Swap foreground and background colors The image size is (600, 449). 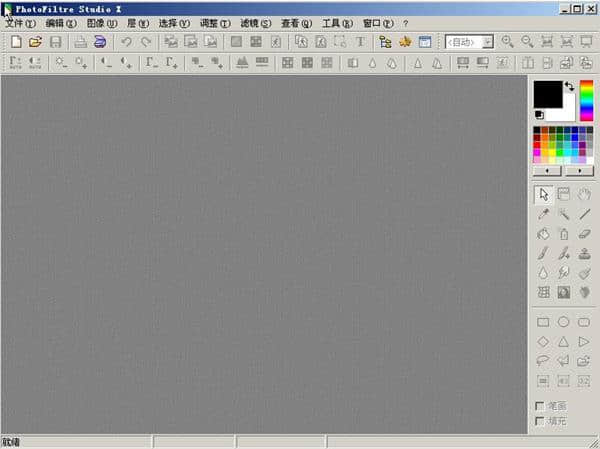[568, 87]
